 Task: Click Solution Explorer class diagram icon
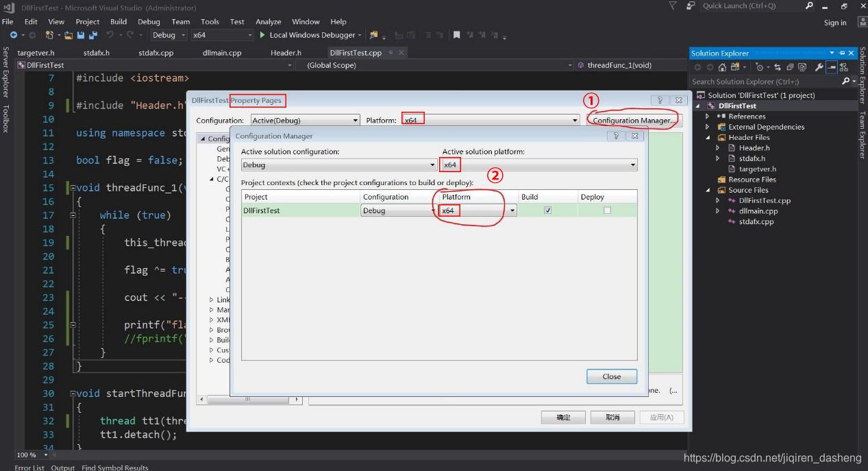pyautogui.click(x=843, y=67)
